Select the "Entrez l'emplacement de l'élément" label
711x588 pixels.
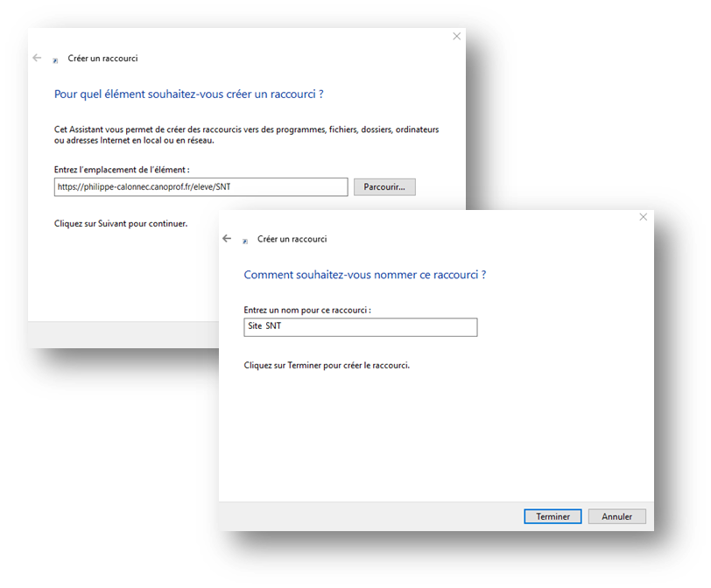click(122, 169)
